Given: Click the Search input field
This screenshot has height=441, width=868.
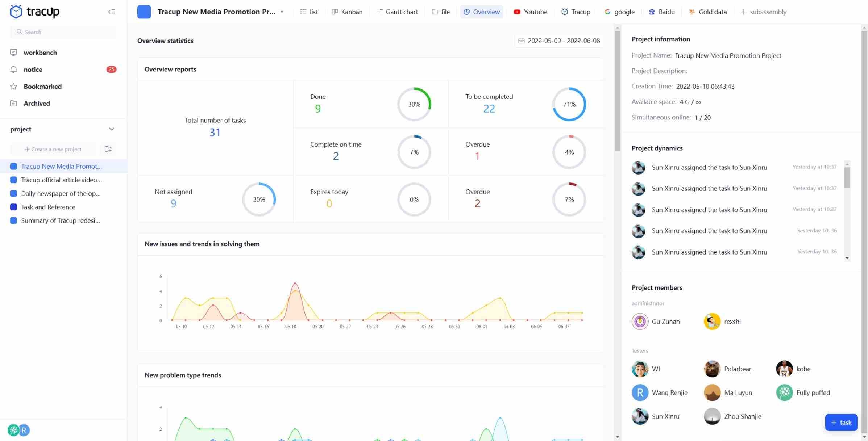Looking at the screenshot, I should (63, 32).
